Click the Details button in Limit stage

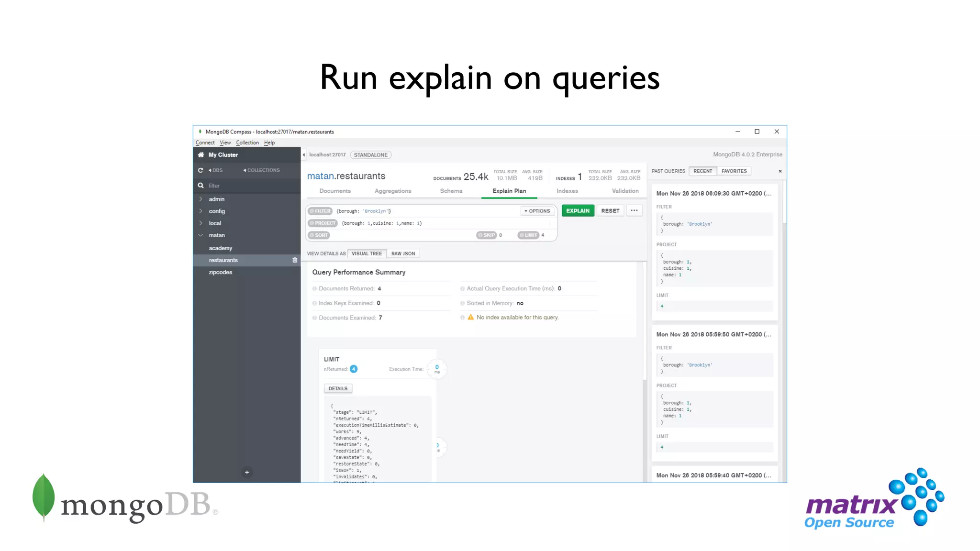coord(338,388)
